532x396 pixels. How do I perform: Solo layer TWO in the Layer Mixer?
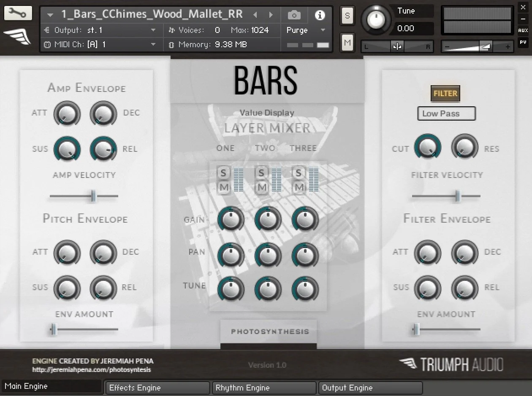(261, 172)
